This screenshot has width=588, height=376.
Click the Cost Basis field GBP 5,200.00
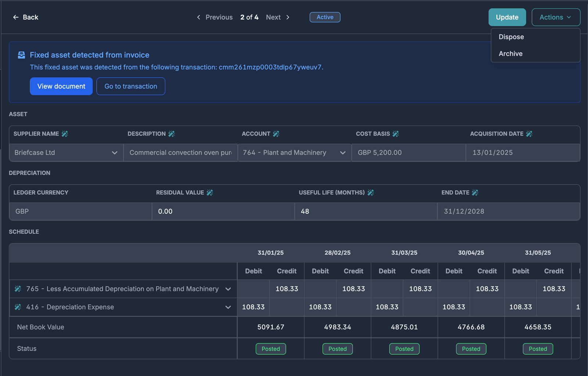click(409, 153)
